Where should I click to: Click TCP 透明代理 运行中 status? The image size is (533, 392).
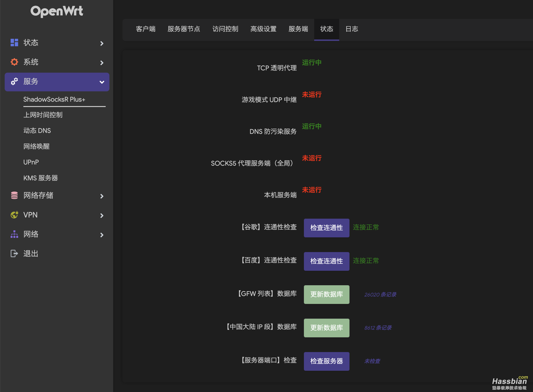click(x=312, y=63)
